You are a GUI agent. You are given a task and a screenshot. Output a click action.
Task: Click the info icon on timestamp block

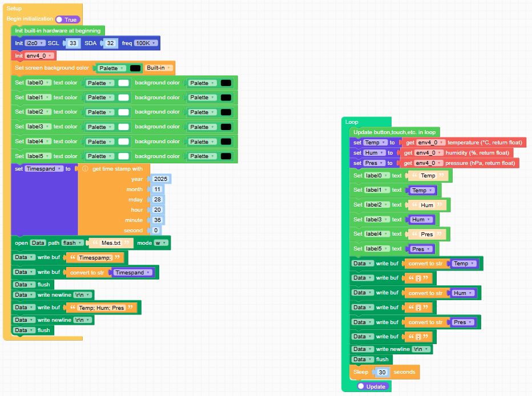(x=85, y=169)
